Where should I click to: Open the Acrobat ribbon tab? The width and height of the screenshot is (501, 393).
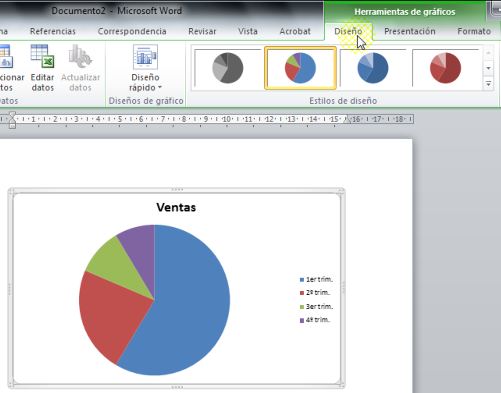tap(295, 31)
